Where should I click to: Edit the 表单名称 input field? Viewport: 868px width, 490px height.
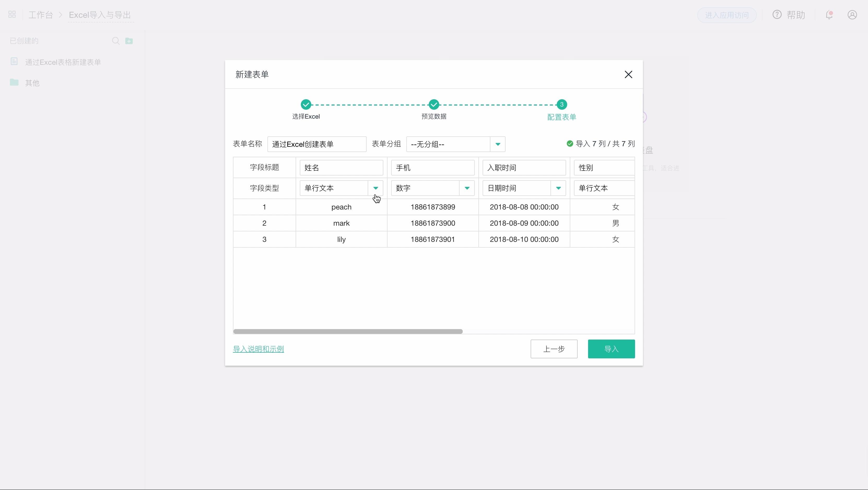click(x=317, y=144)
